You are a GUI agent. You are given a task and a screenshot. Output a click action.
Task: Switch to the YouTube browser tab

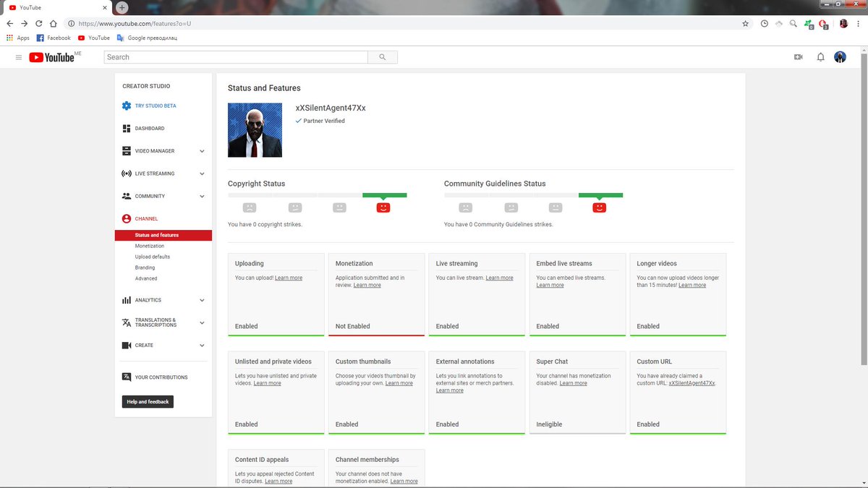56,7
